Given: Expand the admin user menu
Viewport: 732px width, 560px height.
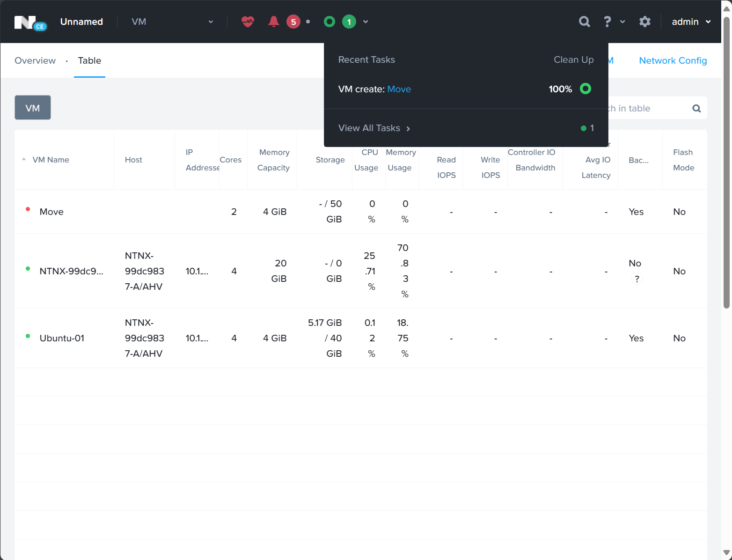Looking at the screenshot, I should 691,22.
